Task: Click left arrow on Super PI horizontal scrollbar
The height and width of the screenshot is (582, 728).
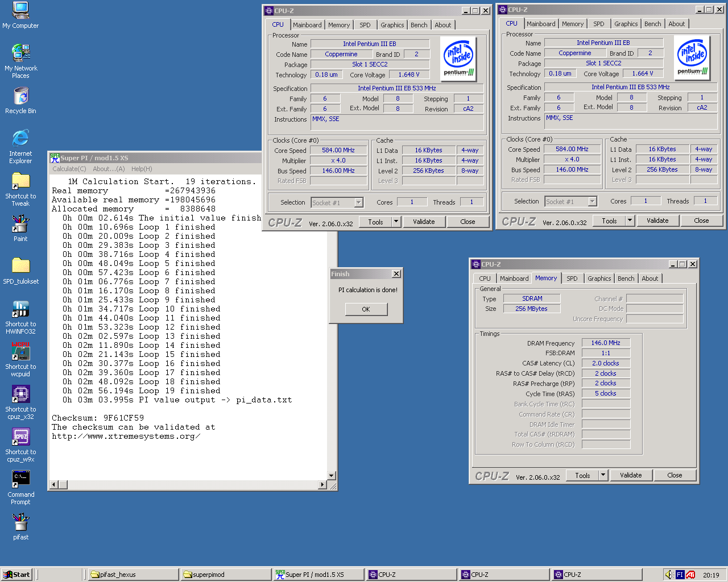Action: coord(55,485)
